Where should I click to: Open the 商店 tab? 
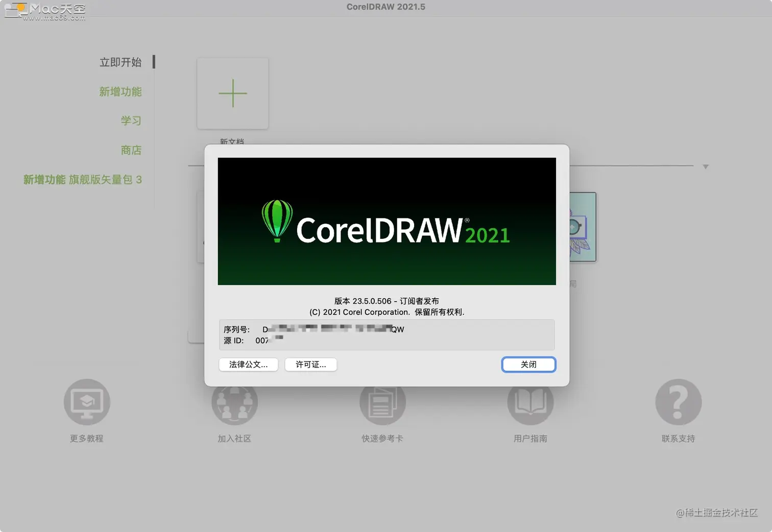point(131,150)
